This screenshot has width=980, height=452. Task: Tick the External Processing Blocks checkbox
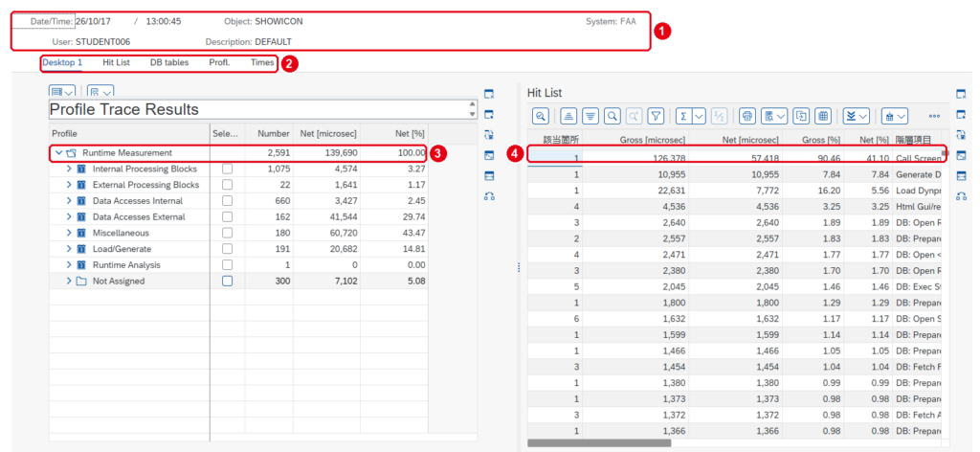pyautogui.click(x=227, y=185)
